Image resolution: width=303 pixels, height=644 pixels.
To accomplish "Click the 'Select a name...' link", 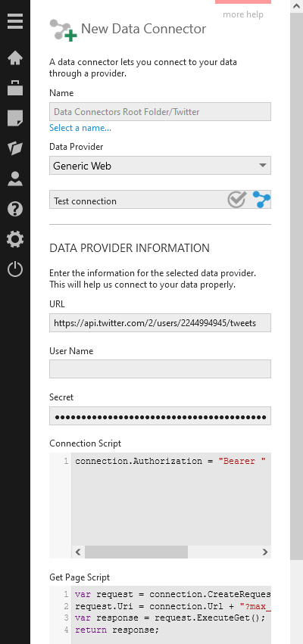I will pyautogui.click(x=80, y=128).
